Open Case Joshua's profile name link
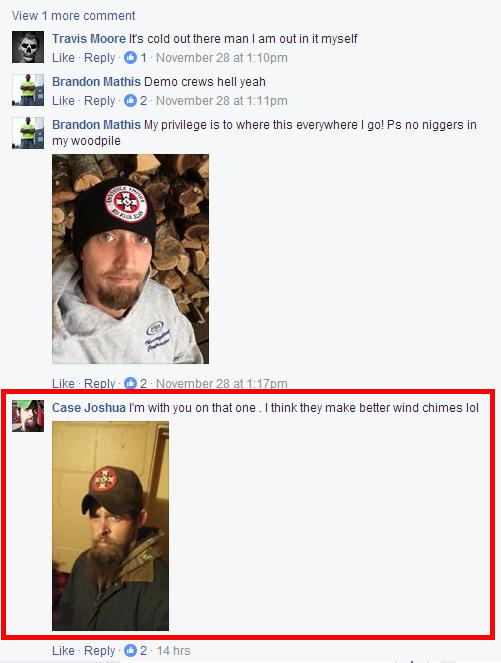 89,408
